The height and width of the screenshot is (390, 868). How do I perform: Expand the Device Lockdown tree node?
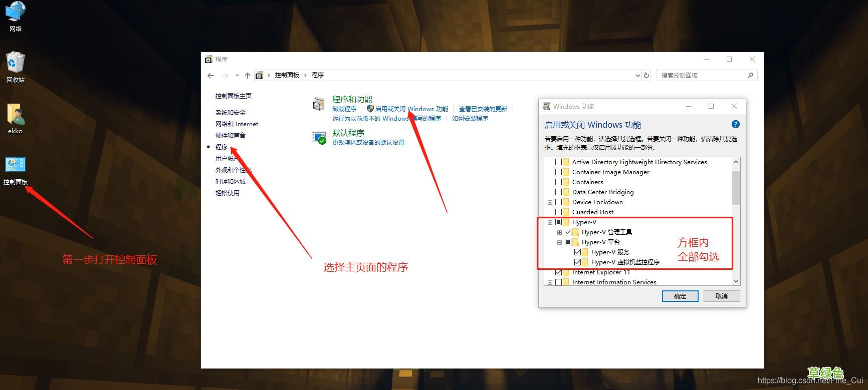[x=550, y=203]
